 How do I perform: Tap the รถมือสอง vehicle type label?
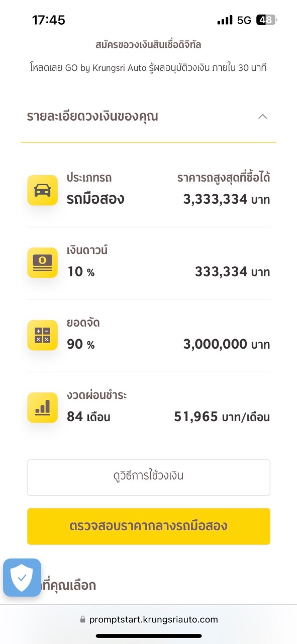(95, 199)
